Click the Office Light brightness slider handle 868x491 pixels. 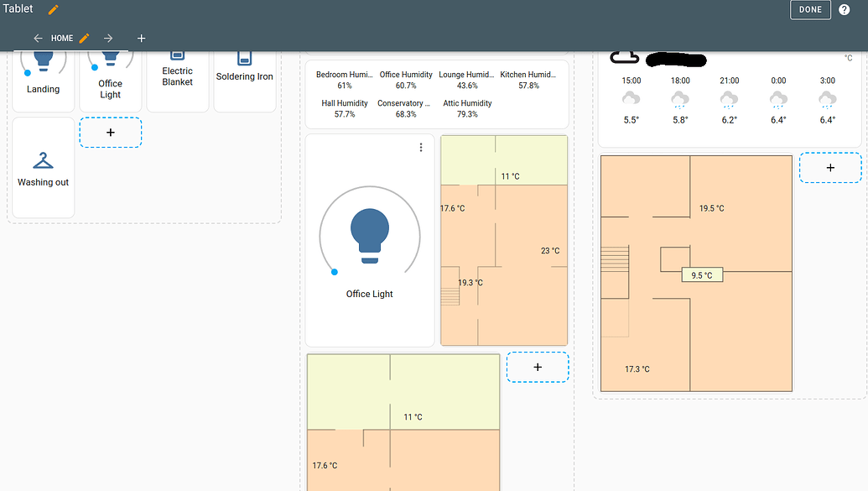click(x=335, y=272)
